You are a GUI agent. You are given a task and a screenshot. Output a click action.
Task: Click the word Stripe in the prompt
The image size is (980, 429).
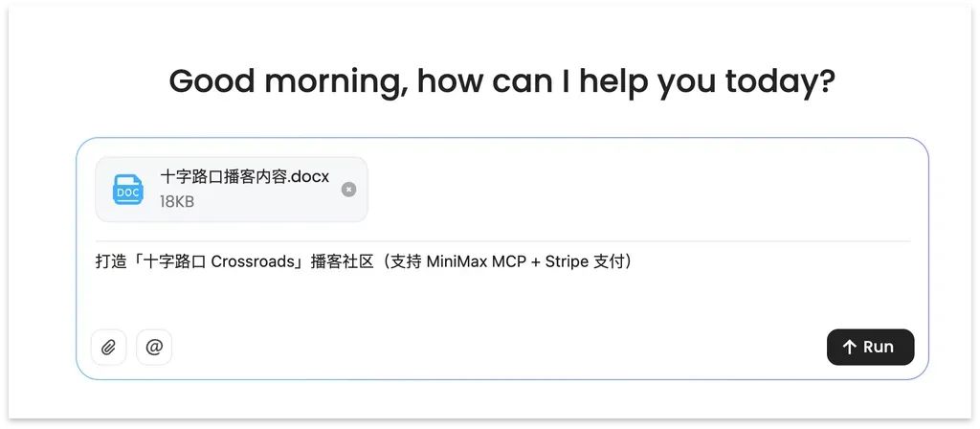[x=567, y=261]
